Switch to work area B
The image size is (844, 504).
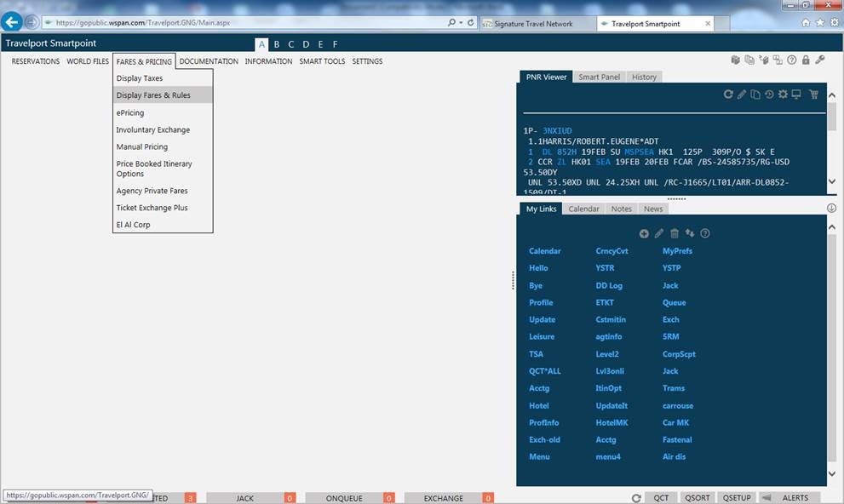[x=276, y=44]
